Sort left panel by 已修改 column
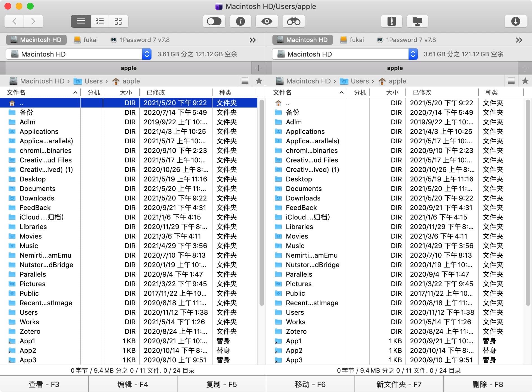Screen dimensions: 532x392 pyautogui.click(x=176, y=92)
